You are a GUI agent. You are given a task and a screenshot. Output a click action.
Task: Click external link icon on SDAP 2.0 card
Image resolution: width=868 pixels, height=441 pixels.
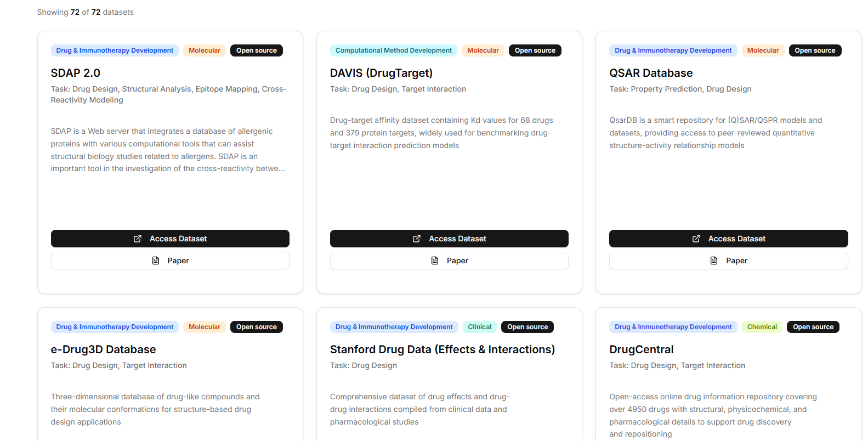click(138, 239)
